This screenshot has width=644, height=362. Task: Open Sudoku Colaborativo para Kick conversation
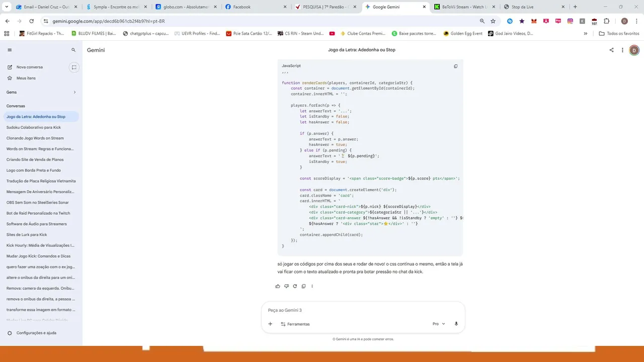(x=40, y=127)
